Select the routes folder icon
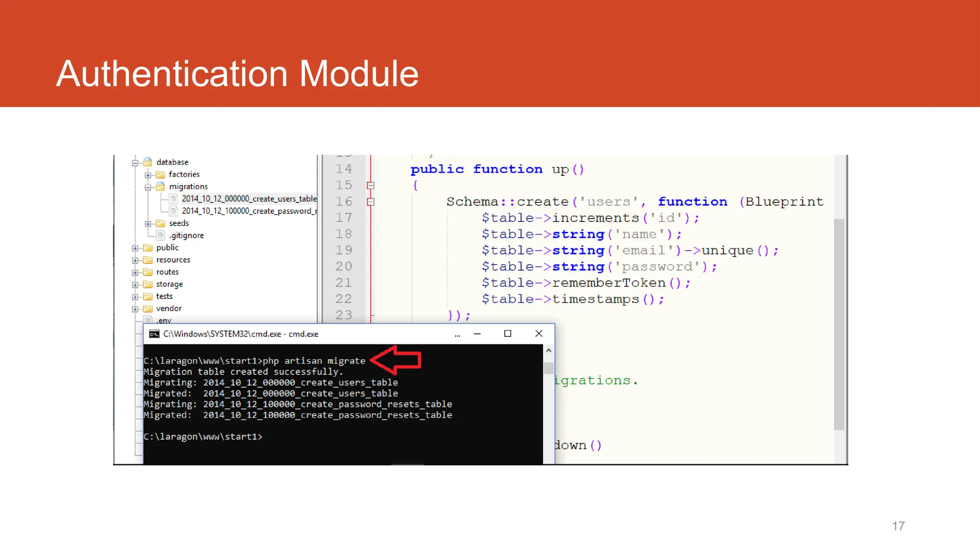The width and height of the screenshot is (980, 551). (148, 272)
